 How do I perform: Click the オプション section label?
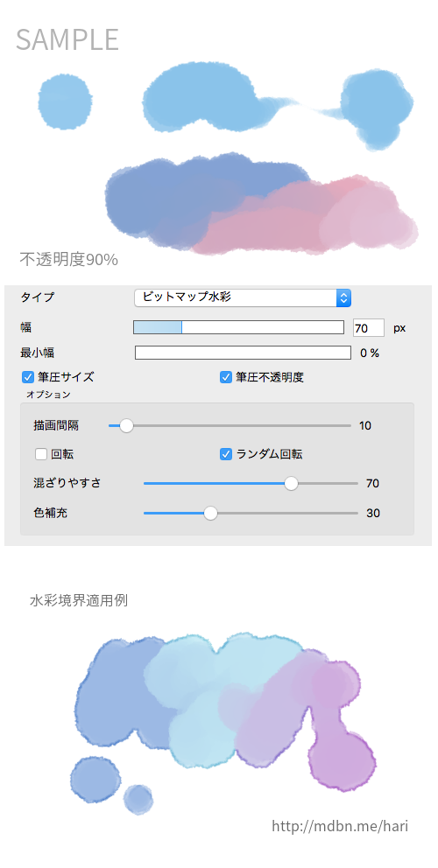pos(49,395)
